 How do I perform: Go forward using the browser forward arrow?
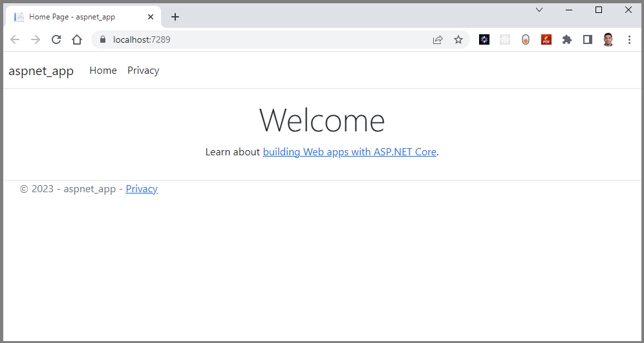pos(36,39)
